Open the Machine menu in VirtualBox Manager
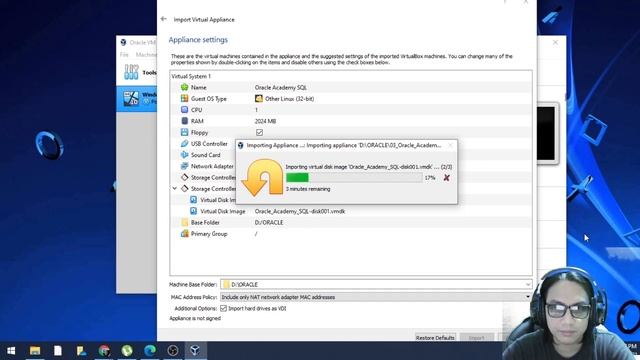Screen dimensions: 640x360 point(146,55)
